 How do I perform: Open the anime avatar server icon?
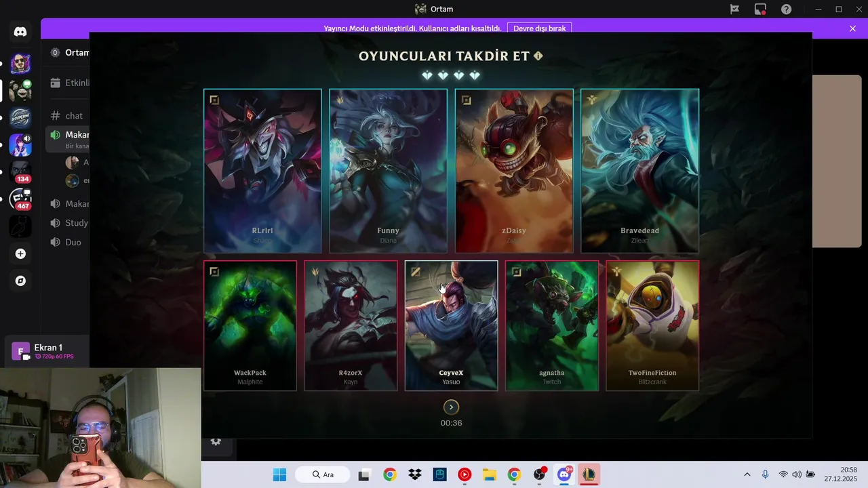coord(20,145)
